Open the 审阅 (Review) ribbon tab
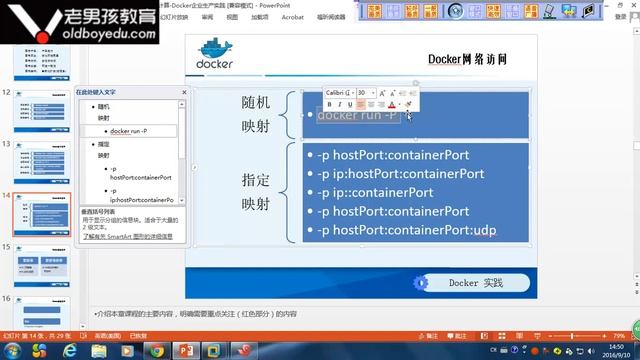 (207, 17)
